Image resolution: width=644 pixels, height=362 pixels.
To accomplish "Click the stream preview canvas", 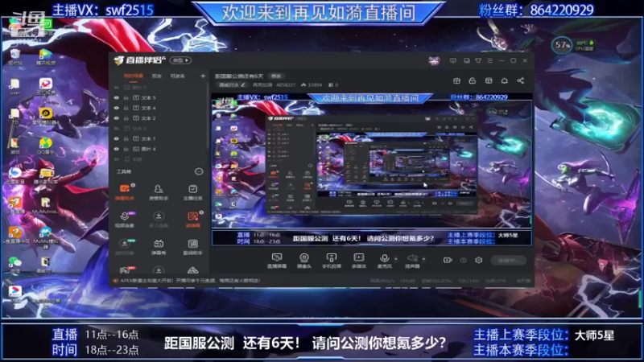I will click(x=372, y=169).
